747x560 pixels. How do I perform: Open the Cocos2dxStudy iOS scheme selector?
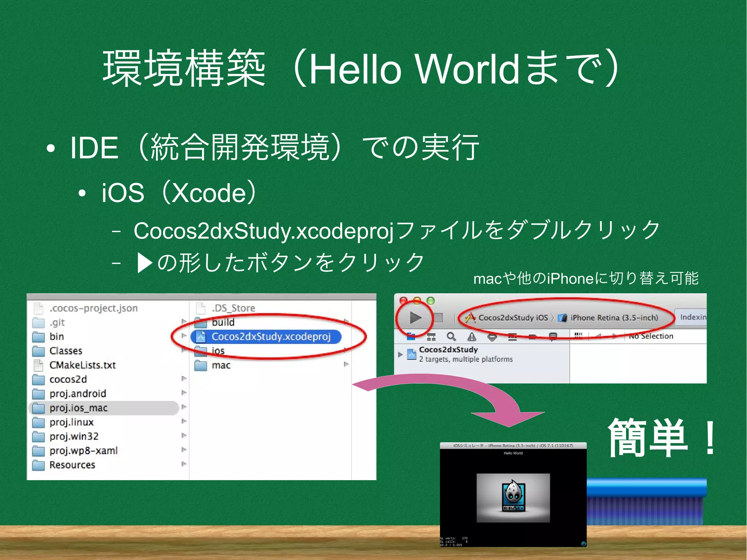click(x=507, y=318)
